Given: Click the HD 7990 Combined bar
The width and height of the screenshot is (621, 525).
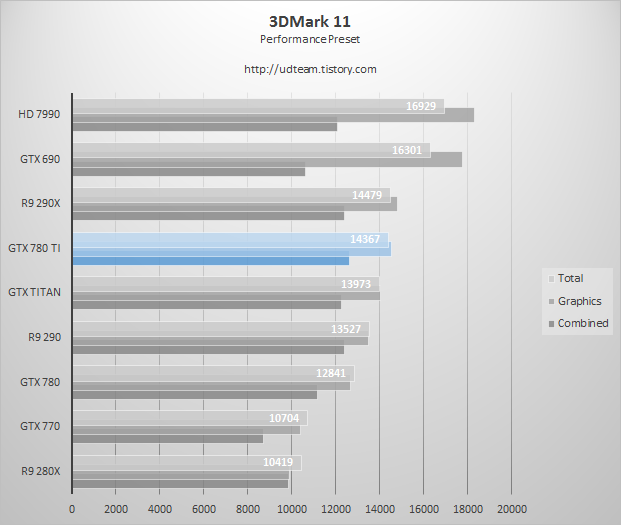Looking at the screenshot, I should point(205,127).
